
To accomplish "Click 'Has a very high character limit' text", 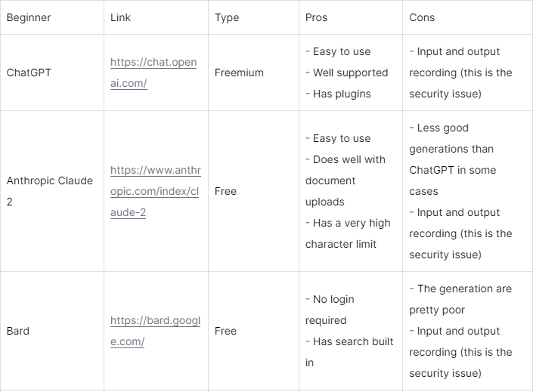I will (348, 233).
